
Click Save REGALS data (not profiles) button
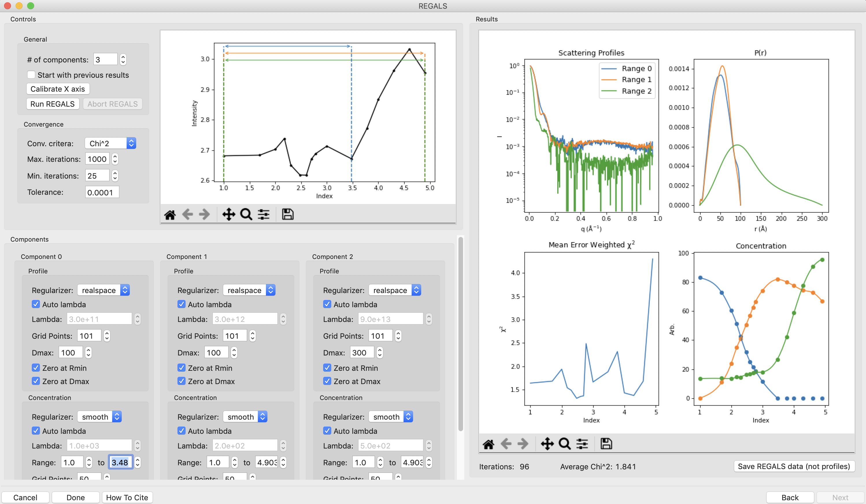[x=794, y=466]
